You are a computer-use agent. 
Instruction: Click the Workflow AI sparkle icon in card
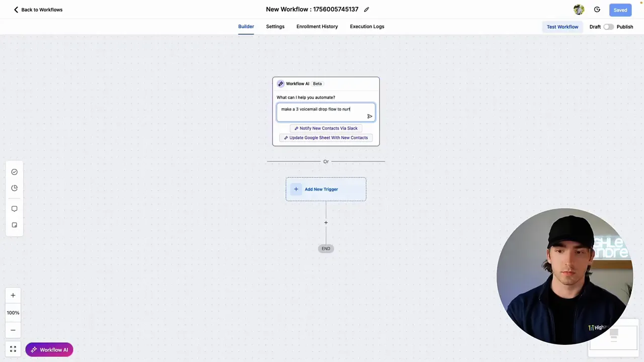click(281, 84)
